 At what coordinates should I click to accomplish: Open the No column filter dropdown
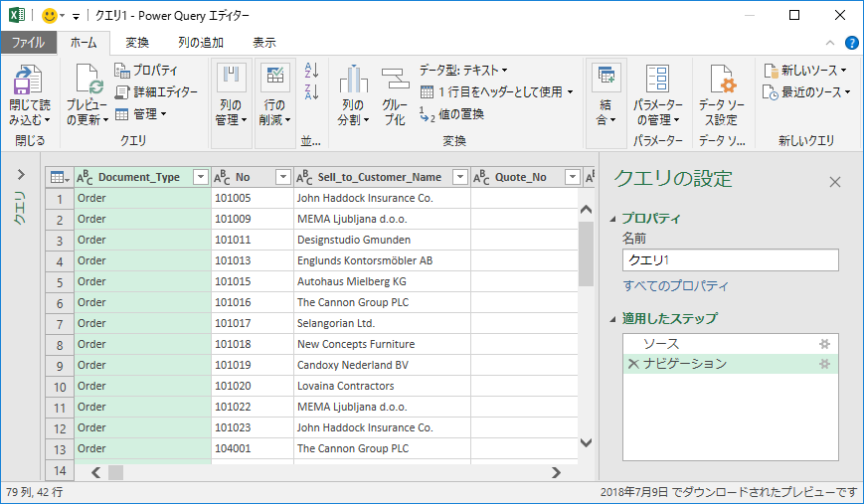coord(283,177)
